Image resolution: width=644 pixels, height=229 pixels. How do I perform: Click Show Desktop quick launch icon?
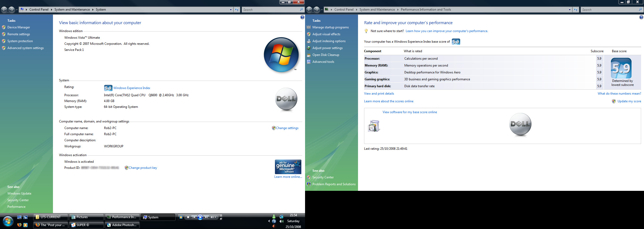[19, 217]
